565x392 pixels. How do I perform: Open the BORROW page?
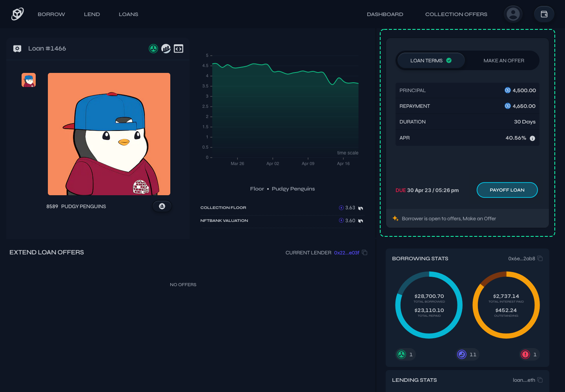pyautogui.click(x=51, y=14)
